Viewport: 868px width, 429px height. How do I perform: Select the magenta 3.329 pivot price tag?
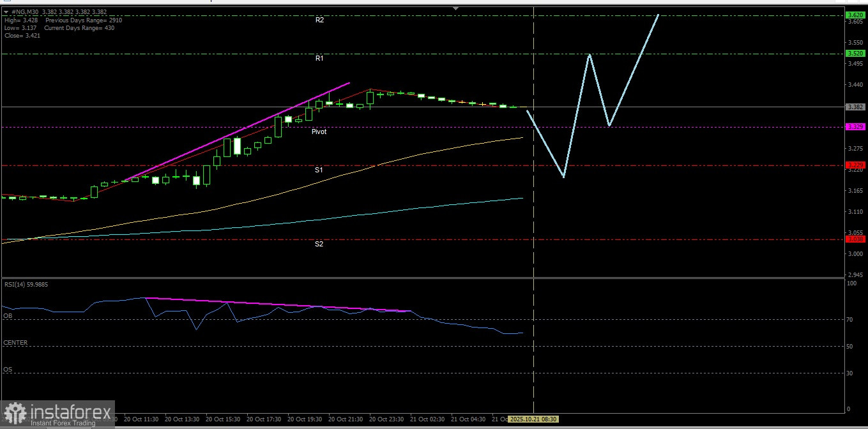(x=855, y=127)
